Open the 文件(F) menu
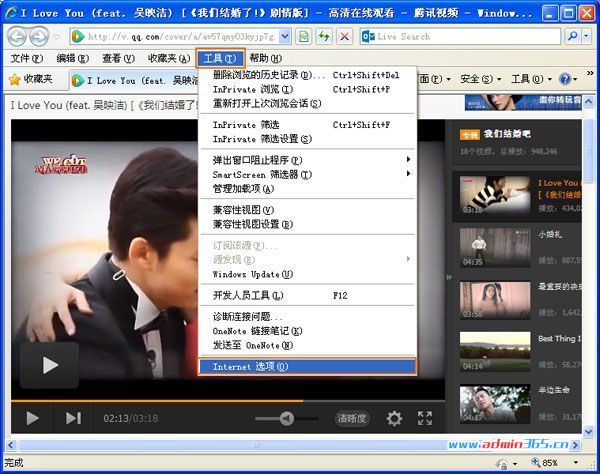 pyautogui.click(x=26, y=58)
